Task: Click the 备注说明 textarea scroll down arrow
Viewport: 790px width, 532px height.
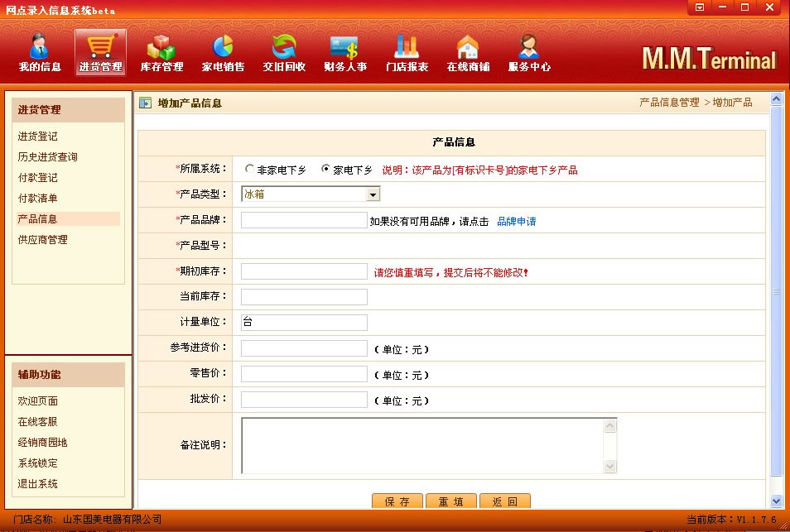Action: (x=609, y=466)
